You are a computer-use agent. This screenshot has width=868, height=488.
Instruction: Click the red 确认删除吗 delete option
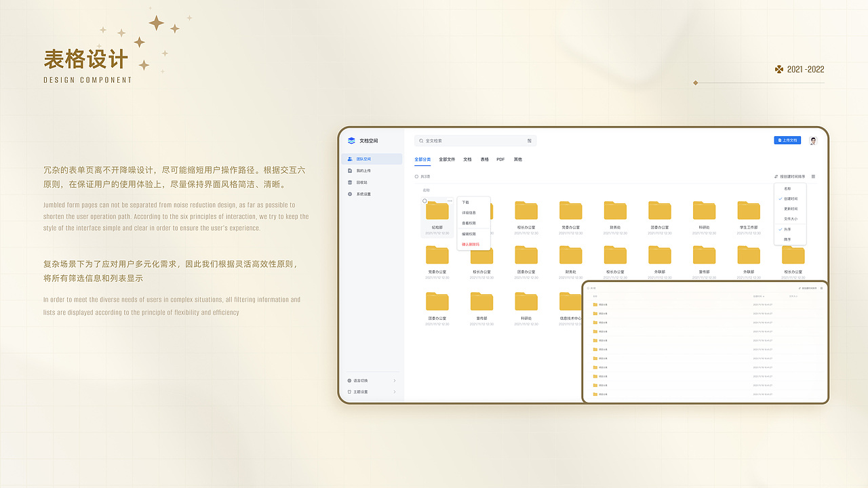pyautogui.click(x=471, y=244)
